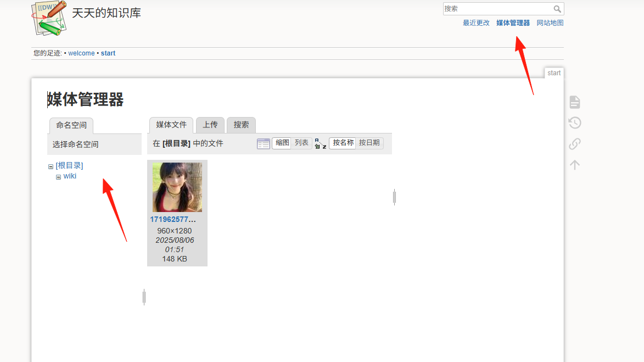
Task: Select thumbnails view option 缩图
Action: (282, 143)
